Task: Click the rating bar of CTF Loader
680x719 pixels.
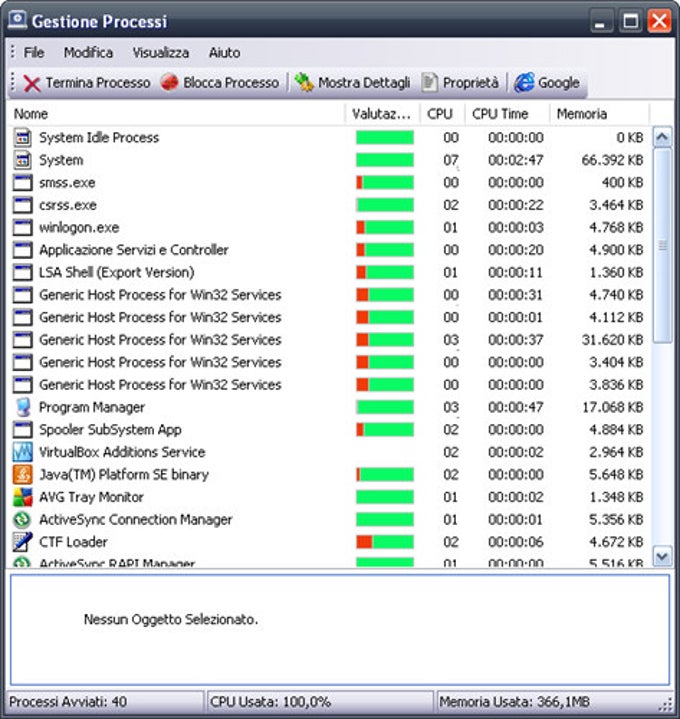Action: tap(385, 542)
